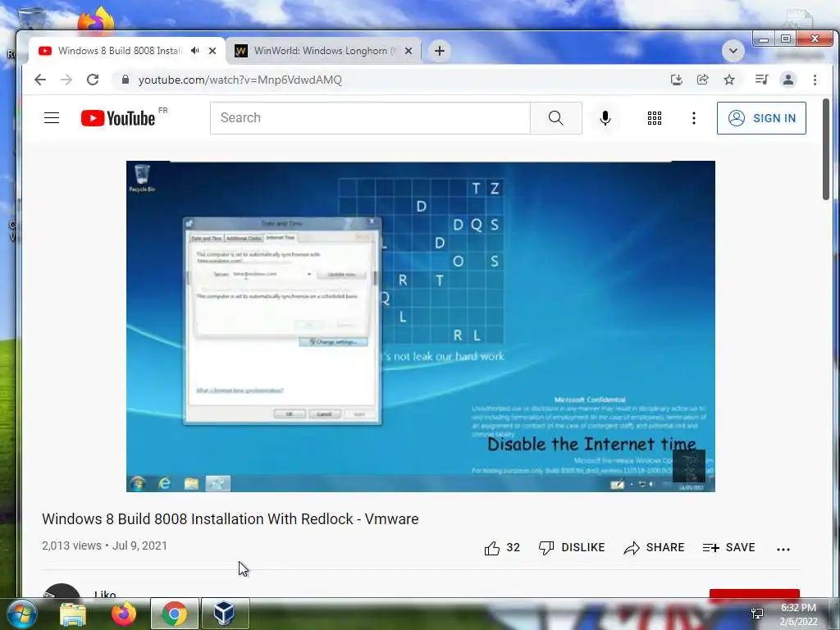Viewport: 840px width, 630px height.
Task: Close the WinWorld tab
Action: (409, 51)
